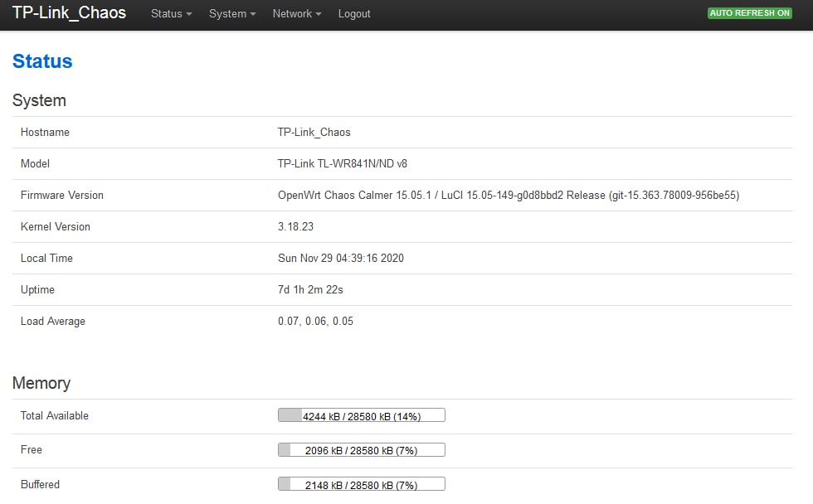Screen dimensions: 813x504
Task: Open the Status dropdown menu
Action: 171,14
